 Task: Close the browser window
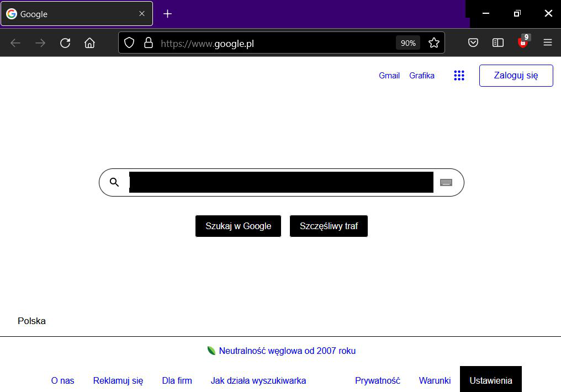pyautogui.click(x=548, y=14)
